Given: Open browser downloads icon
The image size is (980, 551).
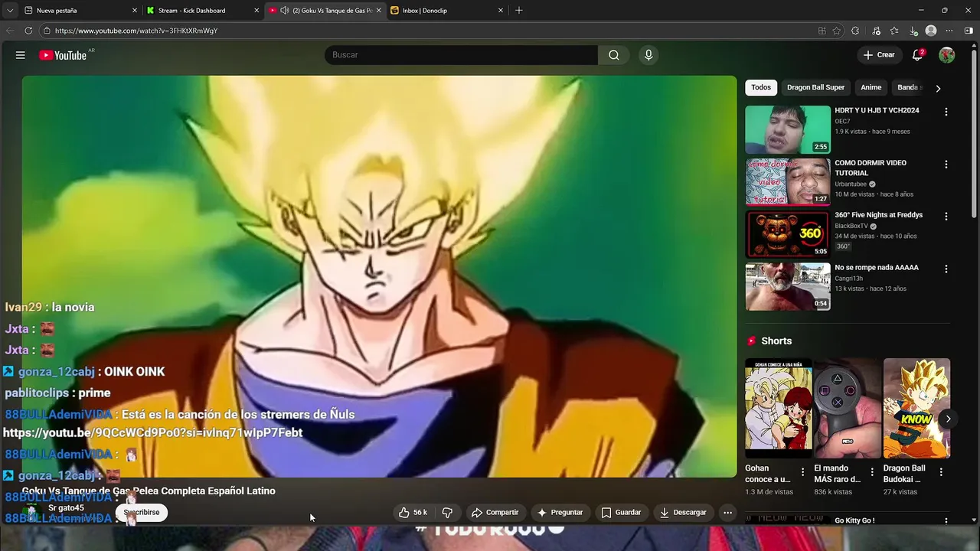Looking at the screenshot, I should pyautogui.click(x=913, y=31).
